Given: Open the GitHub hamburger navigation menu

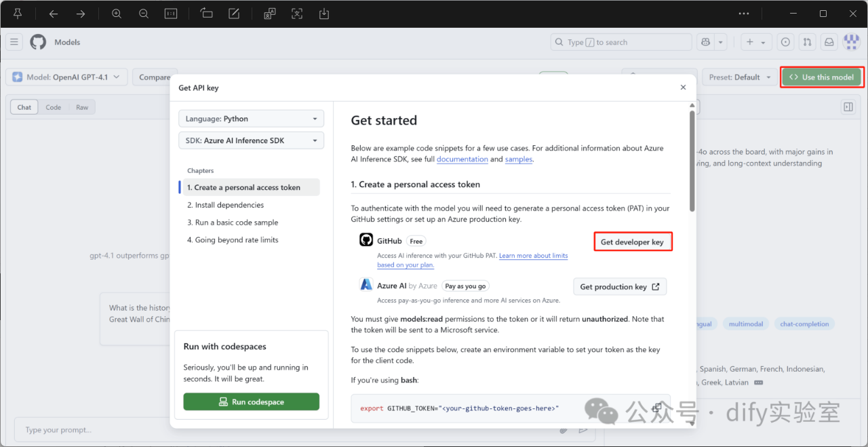Looking at the screenshot, I should point(14,42).
